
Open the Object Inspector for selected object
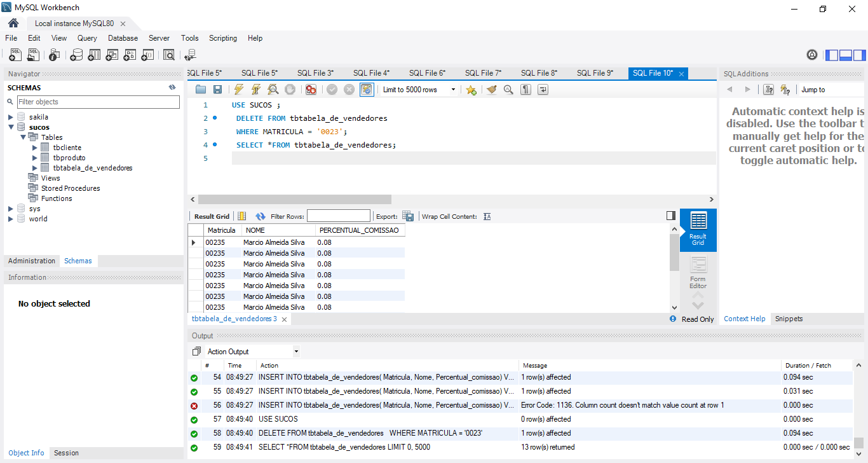[55, 55]
